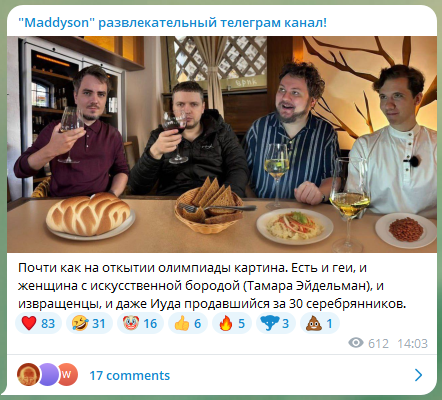This screenshot has height=400, width=442.
Task: Toggle the red heart reaction with 83
Action: [x=38, y=323]
